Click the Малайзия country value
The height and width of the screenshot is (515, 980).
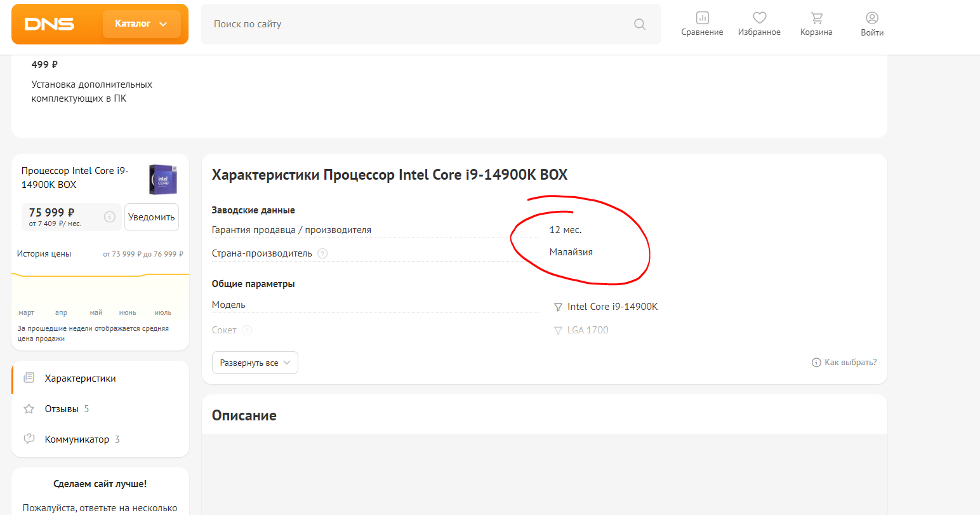(x=571, y=252)
